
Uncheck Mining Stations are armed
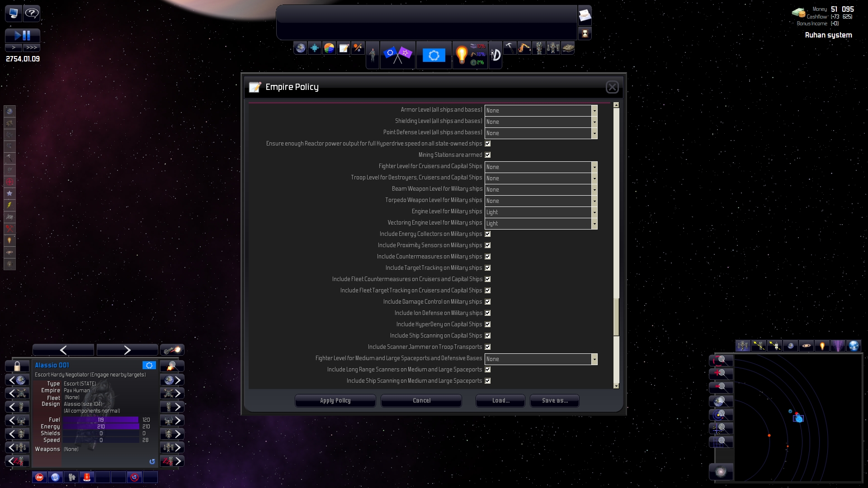point(488,155)
